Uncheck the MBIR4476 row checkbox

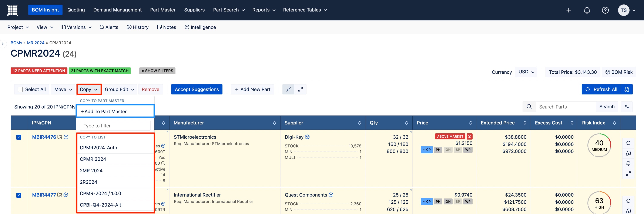coord(19,137)
